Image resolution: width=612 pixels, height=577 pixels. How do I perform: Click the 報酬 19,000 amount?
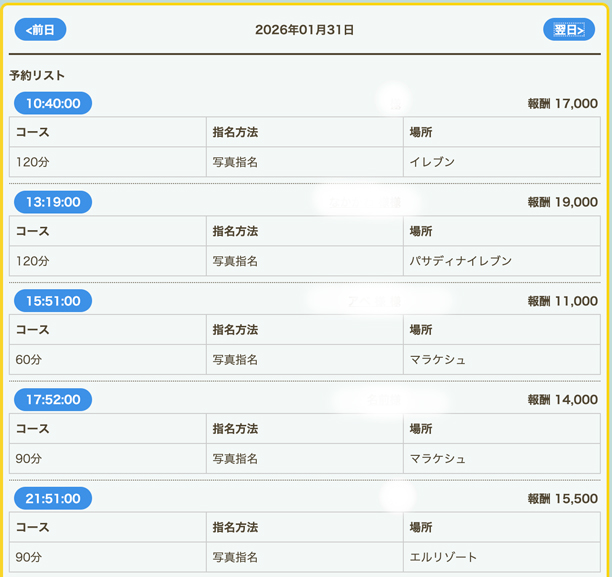tap(562, 202)
